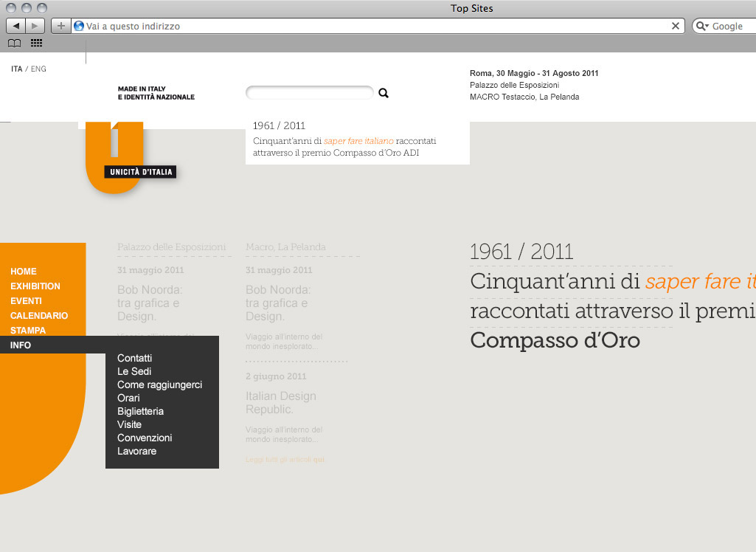Viewport: 756px width, 552px height.
Task: Clear the address bar with the X icon
Action: (676, 26)
